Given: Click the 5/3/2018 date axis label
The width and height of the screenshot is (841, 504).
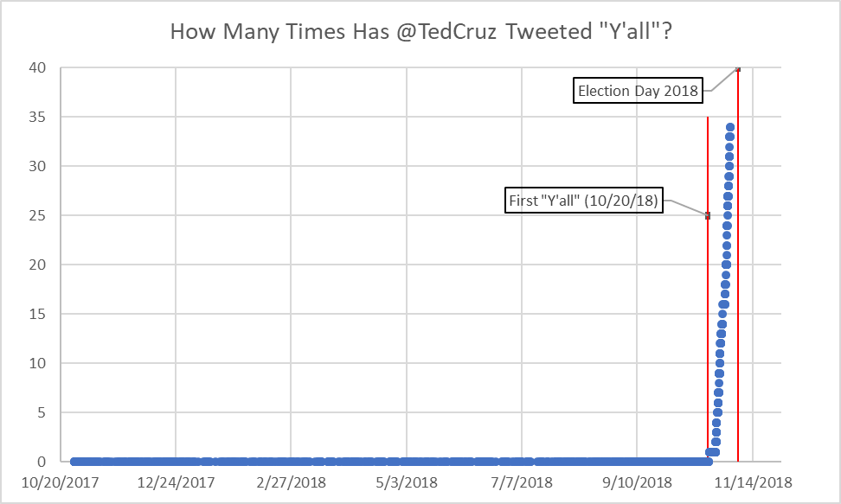Looking at the screenshot, I should pos(406,482).
